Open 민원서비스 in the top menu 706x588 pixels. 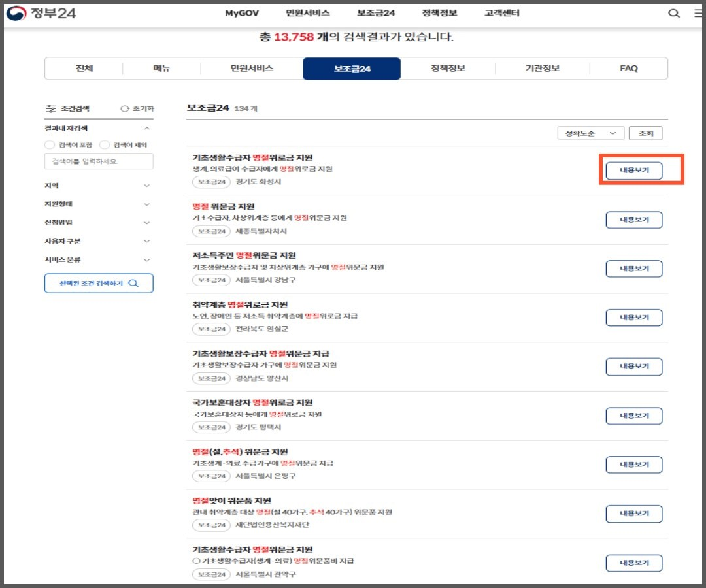coord(307,13)
